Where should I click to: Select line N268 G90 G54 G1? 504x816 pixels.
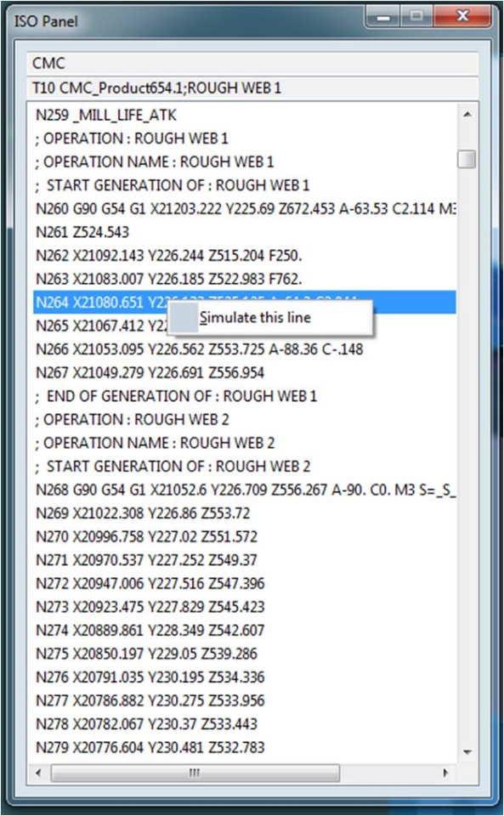tap(245, 490)
